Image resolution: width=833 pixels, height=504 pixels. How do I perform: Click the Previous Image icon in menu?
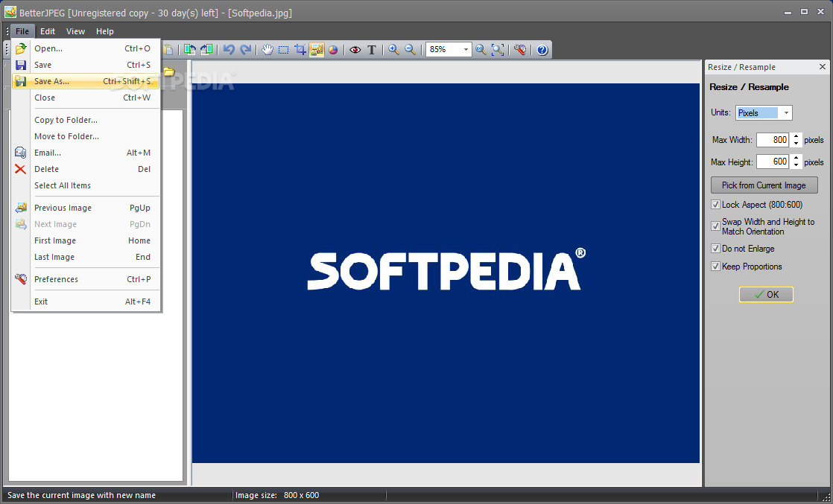[21, 208]
